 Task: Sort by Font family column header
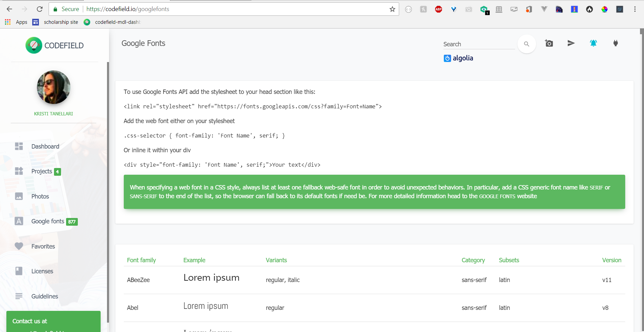(x=141, y=260)
